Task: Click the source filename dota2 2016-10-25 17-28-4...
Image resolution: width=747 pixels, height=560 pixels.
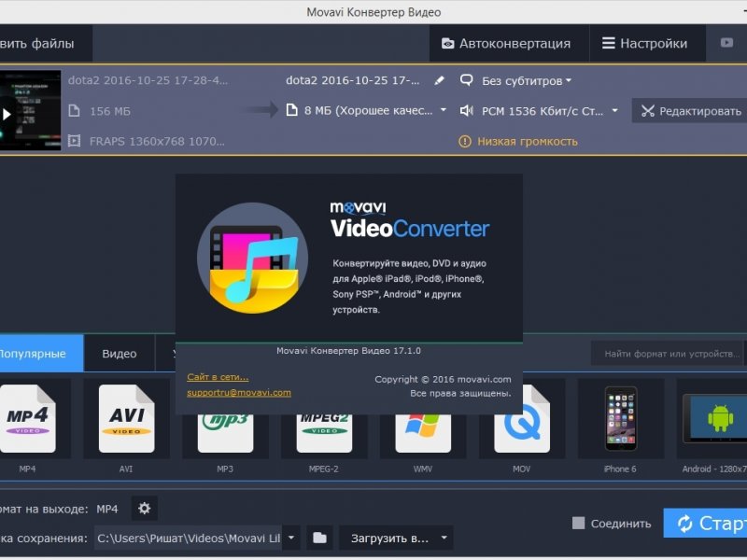Action: (x=148, y=80)
